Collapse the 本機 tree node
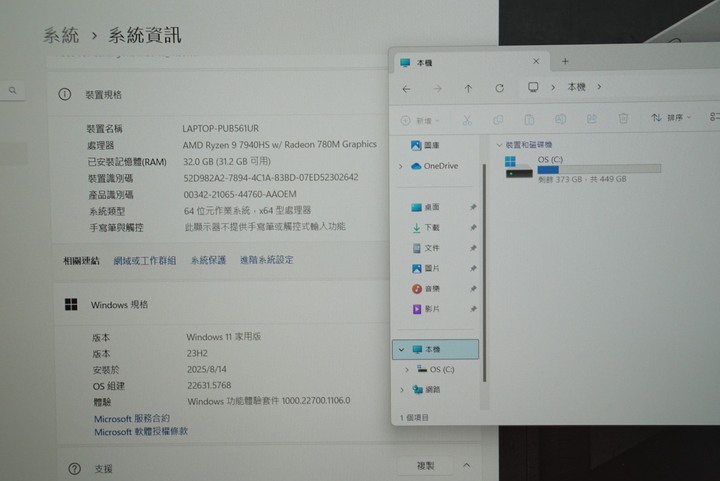 tap(401, 350)
